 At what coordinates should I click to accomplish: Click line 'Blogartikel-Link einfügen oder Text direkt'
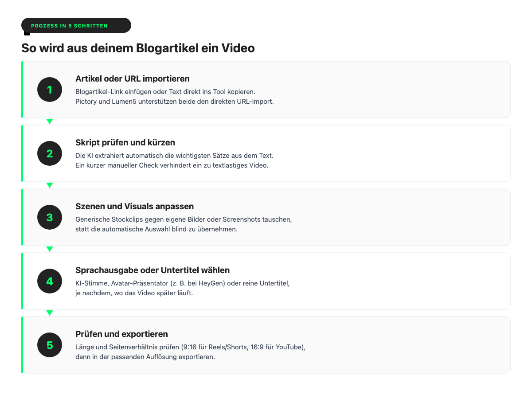165,92
